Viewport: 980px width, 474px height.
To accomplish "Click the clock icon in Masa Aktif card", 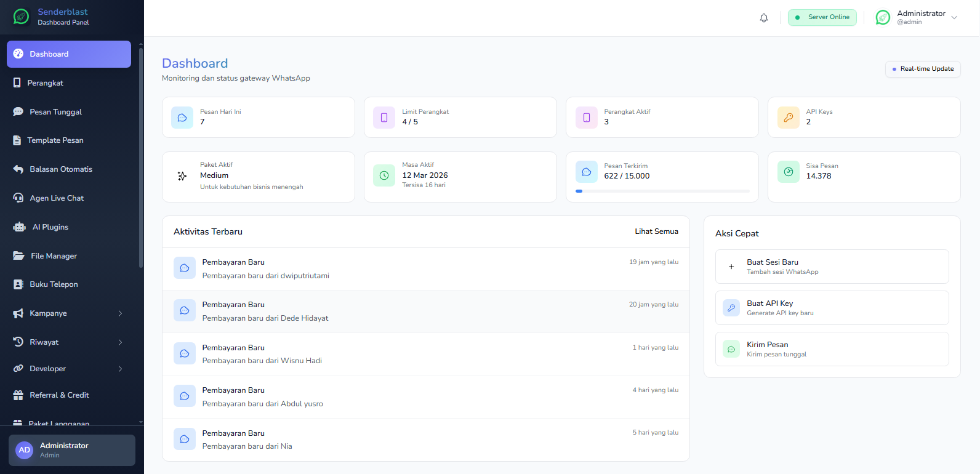I will [384, 175].
